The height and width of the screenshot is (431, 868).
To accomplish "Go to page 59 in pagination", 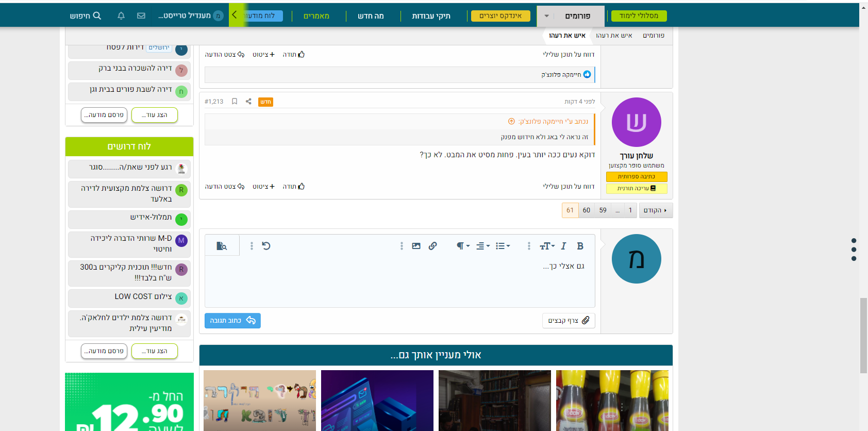I will tap(603, 210).
